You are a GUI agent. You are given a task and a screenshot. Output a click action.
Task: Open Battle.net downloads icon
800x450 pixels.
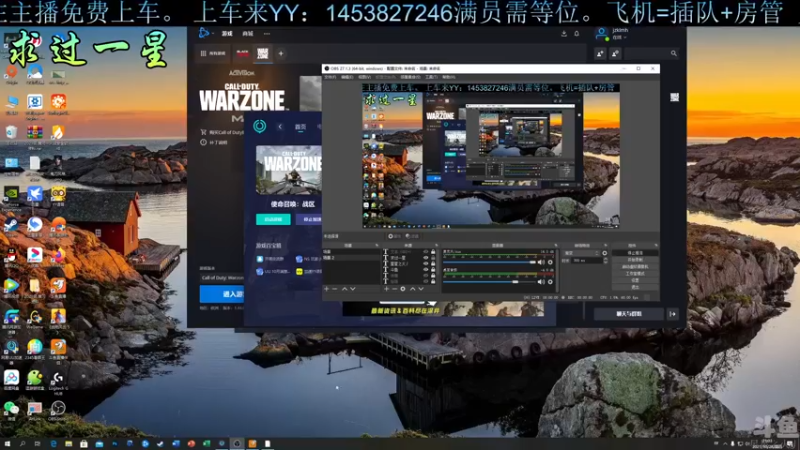(x=564, y=34)
